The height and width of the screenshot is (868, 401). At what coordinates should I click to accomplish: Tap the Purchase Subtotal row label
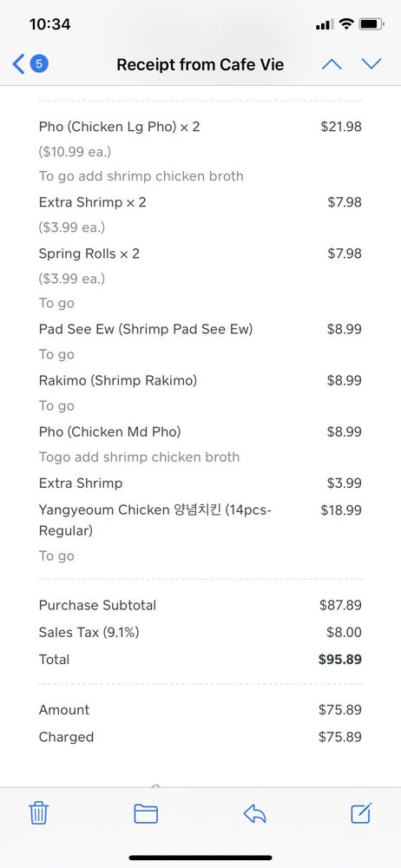[x=97, y=605]
